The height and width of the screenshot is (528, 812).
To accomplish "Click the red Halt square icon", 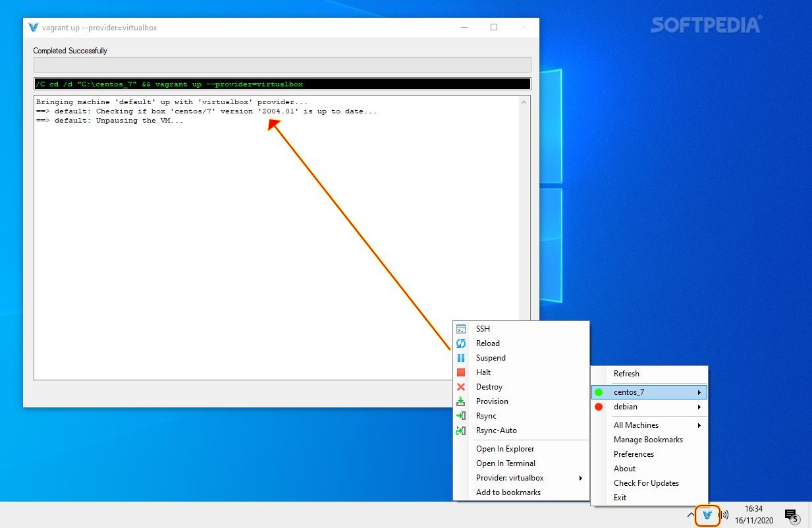I will pyautogui.click(x=461, y=372).
